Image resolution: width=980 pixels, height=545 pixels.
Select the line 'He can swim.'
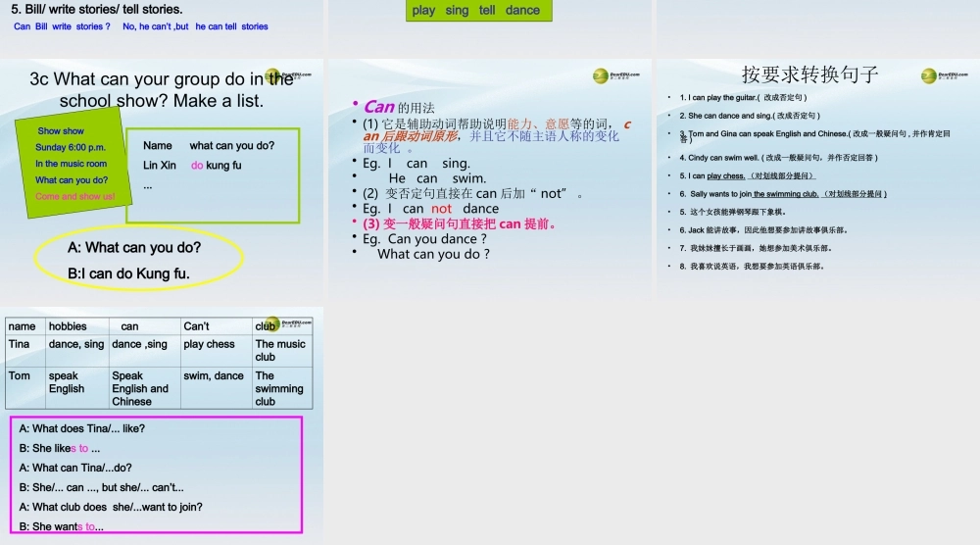(437, 178)
